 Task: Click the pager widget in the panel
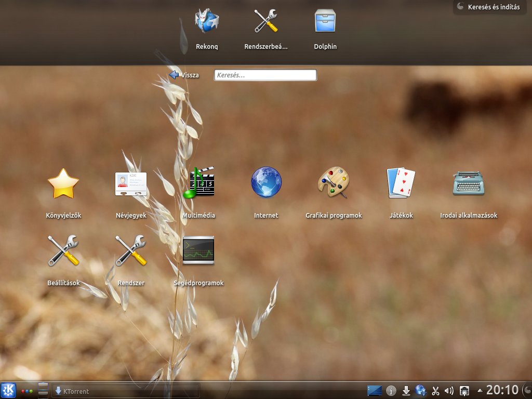[43, 391]
